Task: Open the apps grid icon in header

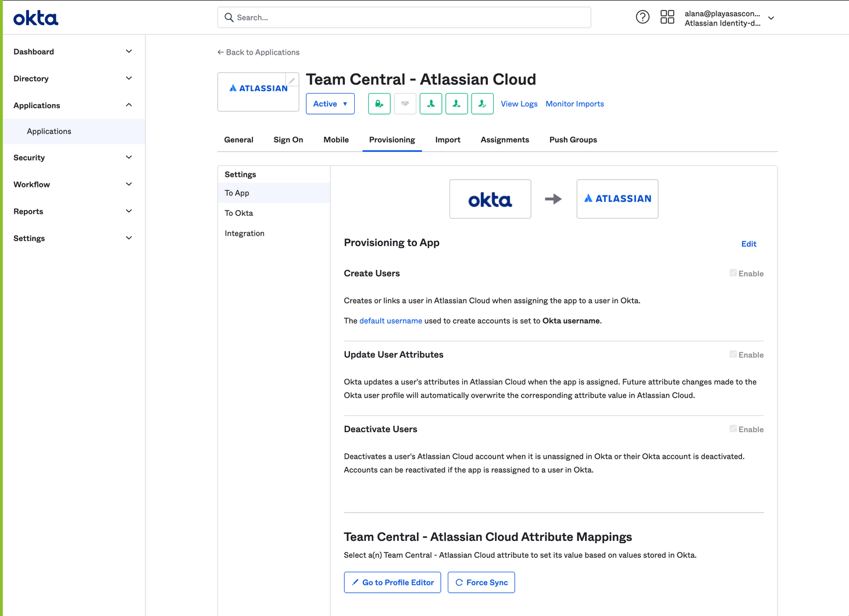Action: (x=668, y=17)
